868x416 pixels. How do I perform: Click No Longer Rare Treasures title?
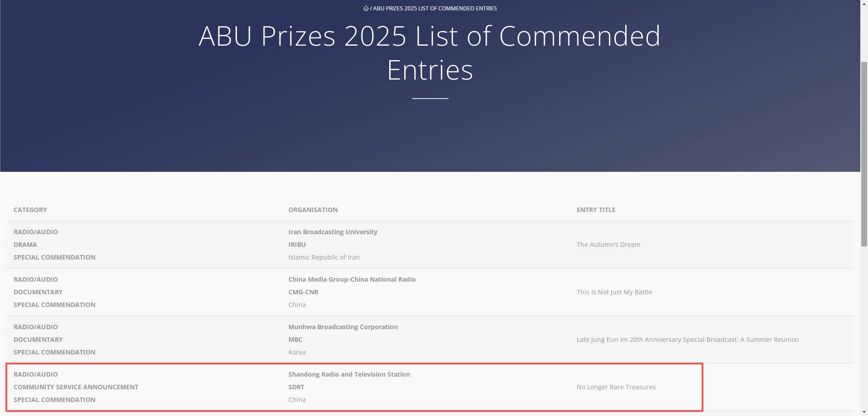(x=616, y=387)
